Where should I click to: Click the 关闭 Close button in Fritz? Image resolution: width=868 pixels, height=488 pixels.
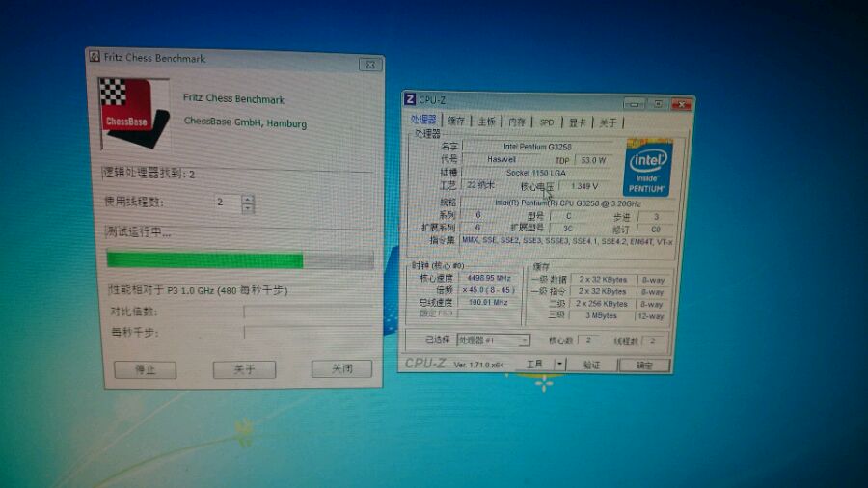341,368
